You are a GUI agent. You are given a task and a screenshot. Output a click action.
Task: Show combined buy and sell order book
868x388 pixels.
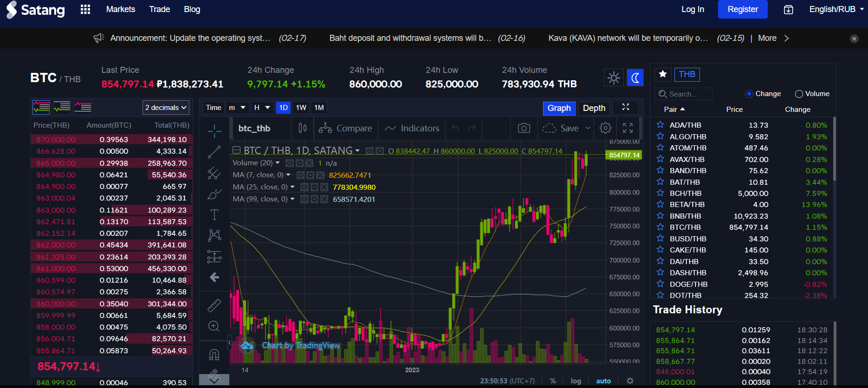click(x=41, y=107)
